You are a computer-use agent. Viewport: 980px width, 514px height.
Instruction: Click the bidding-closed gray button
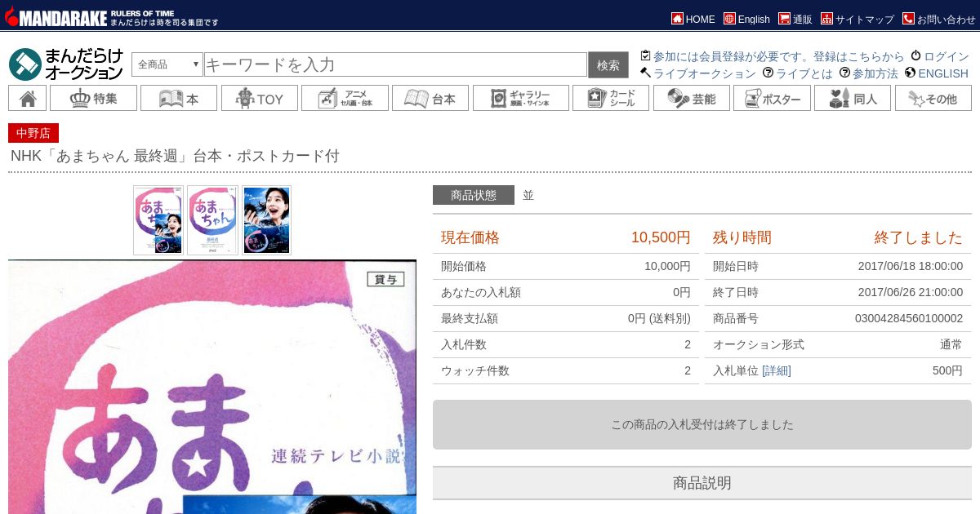coord(702,424)
